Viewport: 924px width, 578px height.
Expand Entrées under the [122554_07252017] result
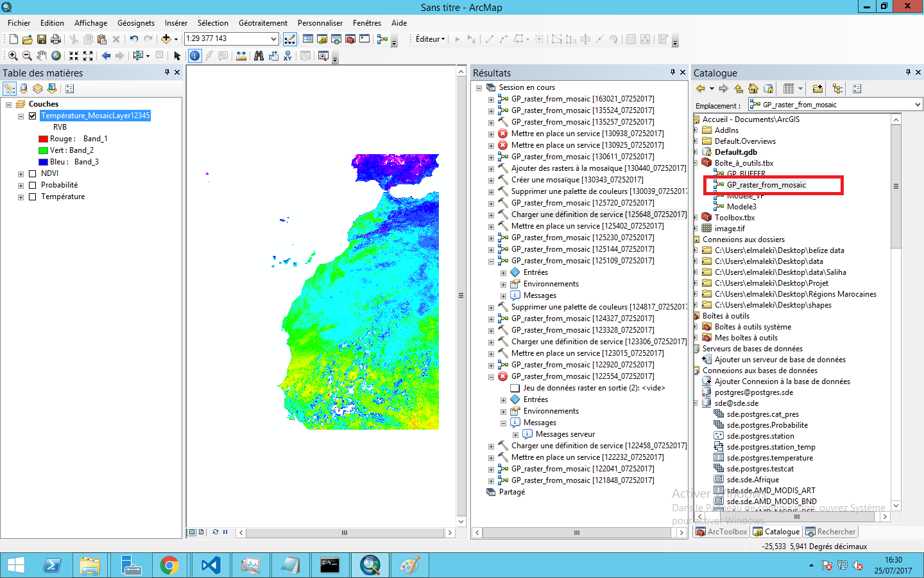pos(503,400)
